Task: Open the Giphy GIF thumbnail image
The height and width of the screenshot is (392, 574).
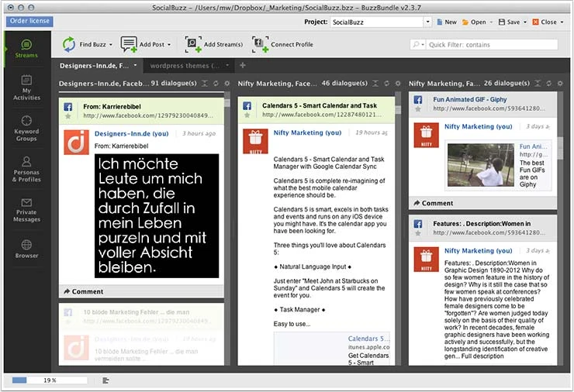Action: (481, 165)
